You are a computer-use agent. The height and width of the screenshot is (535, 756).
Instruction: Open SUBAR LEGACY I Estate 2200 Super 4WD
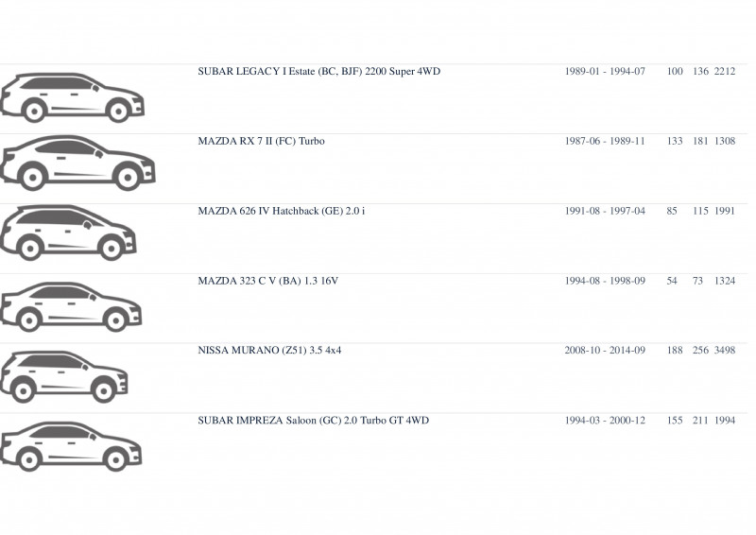point(318,72)
